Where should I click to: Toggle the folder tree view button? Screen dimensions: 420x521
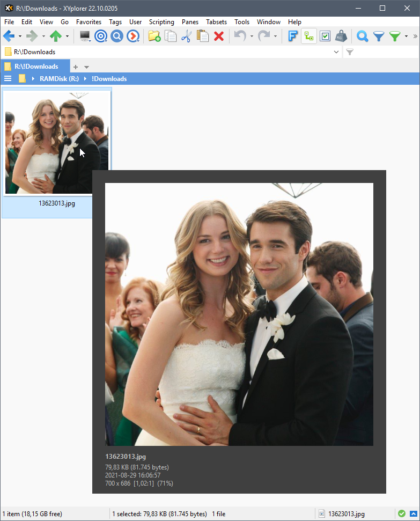click(308, 36)
